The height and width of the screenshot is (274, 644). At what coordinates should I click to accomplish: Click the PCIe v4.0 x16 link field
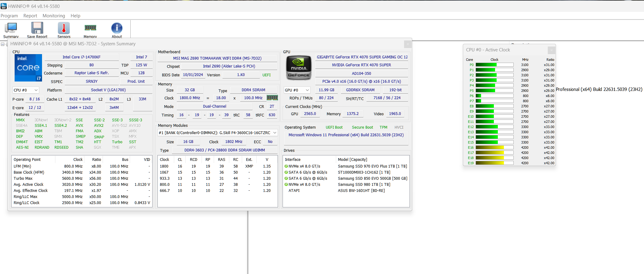[x=362, y=82]
